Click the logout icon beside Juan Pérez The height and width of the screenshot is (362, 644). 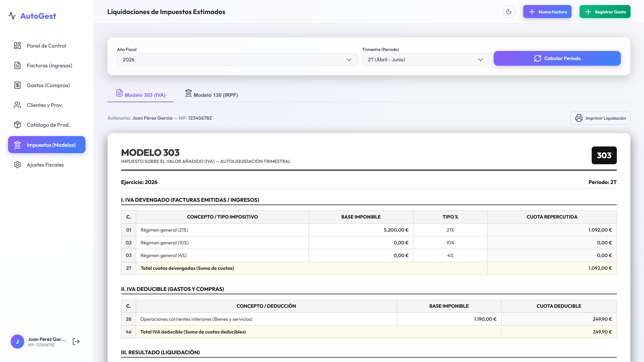pyautogui.click(x=76, y=342)
